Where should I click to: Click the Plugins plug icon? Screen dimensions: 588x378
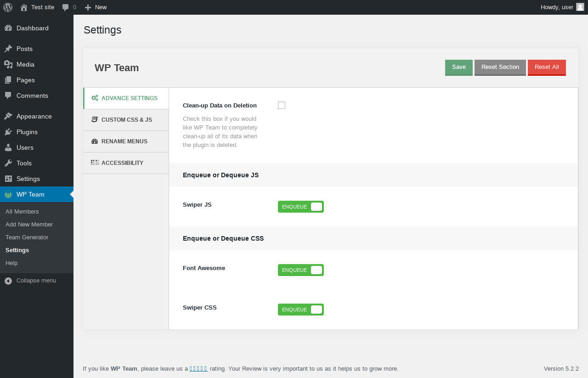coord(8,132)
